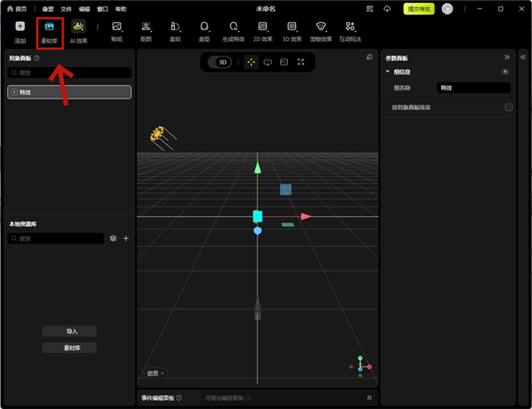
Task: Select the 美妆 makeup tool
Action: 174,31
